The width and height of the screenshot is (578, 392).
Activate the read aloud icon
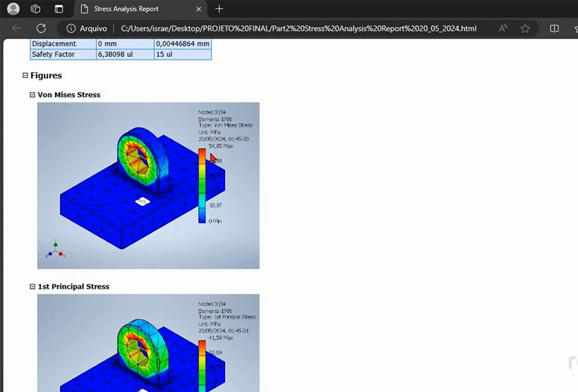click(503, 28)
